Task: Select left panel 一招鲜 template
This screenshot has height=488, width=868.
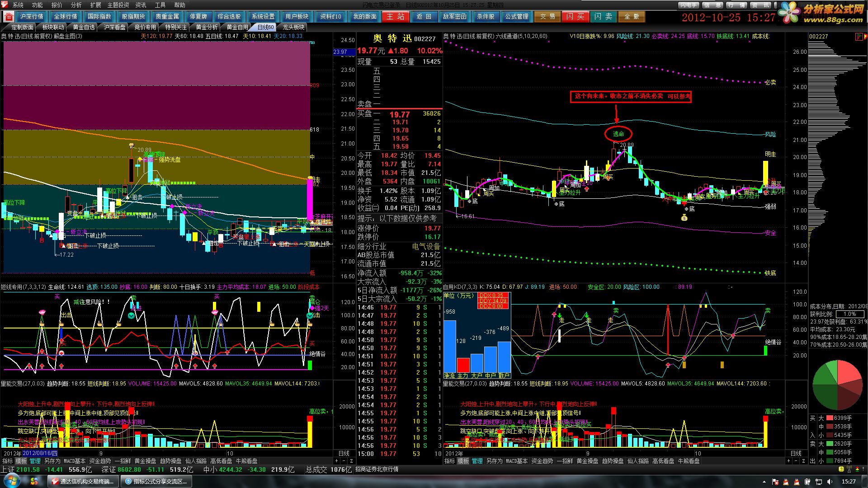Action: coord(123,461)
